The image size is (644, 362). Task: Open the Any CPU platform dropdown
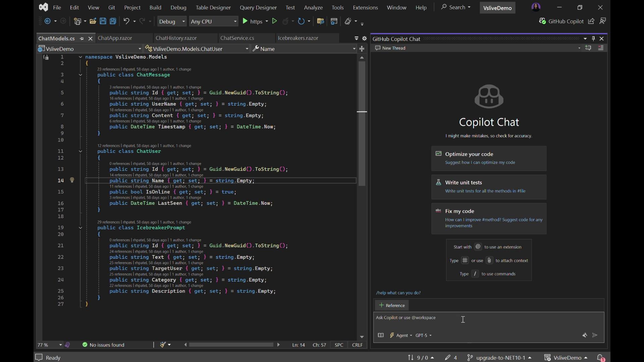(214, 21)
